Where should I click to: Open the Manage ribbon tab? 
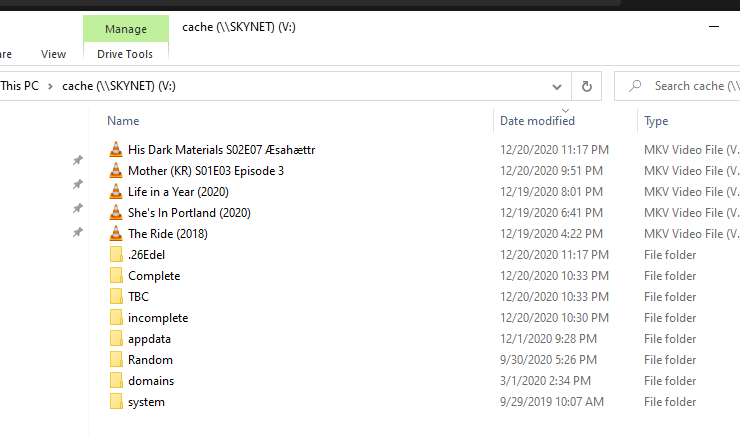tap(126, 29)
